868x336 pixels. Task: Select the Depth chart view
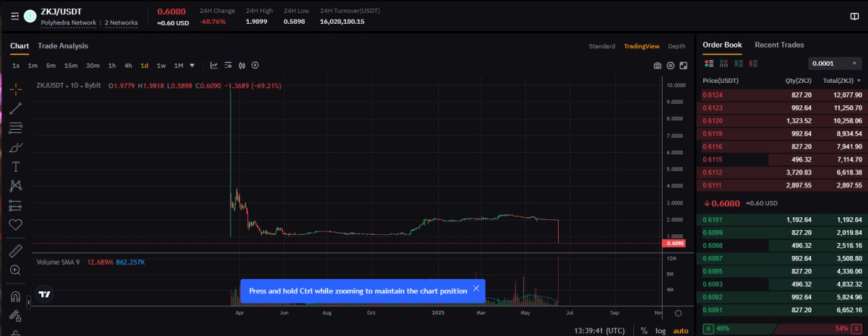[x=677, y=46]
